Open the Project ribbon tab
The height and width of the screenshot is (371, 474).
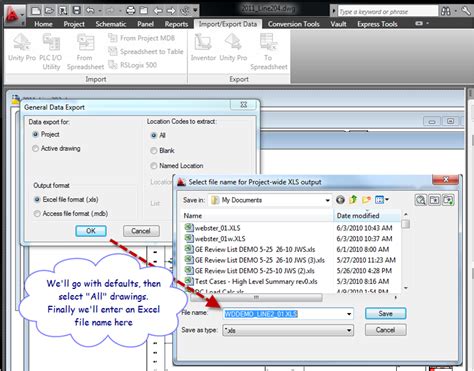point(74,24)
